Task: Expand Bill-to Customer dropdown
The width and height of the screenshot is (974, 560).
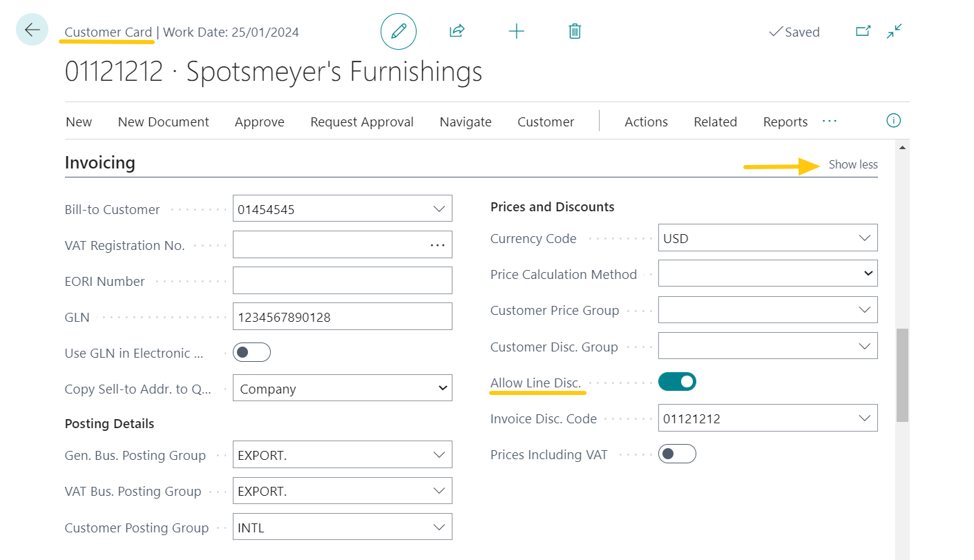Action: 439,209
